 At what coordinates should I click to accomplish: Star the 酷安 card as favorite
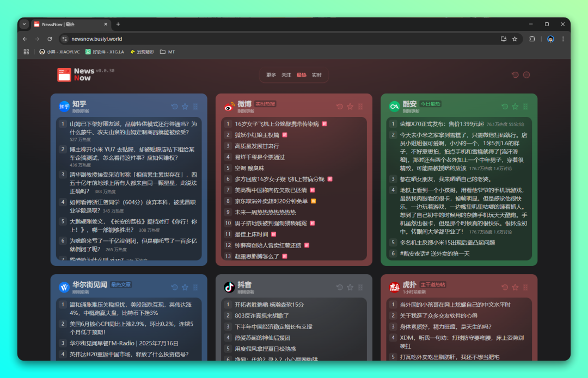pos(515,107)
